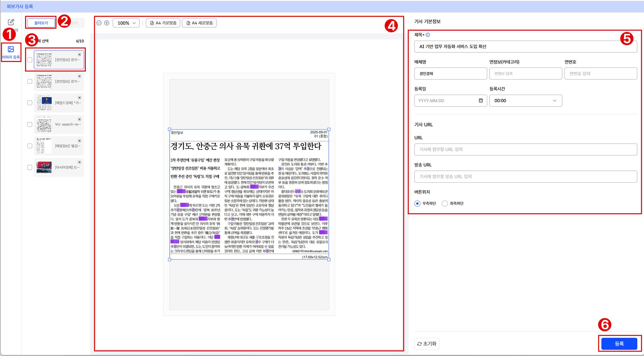Remove the 아시아경제 item using its X icon
Screen dimensions: 644x356
[x=80, y=162]
